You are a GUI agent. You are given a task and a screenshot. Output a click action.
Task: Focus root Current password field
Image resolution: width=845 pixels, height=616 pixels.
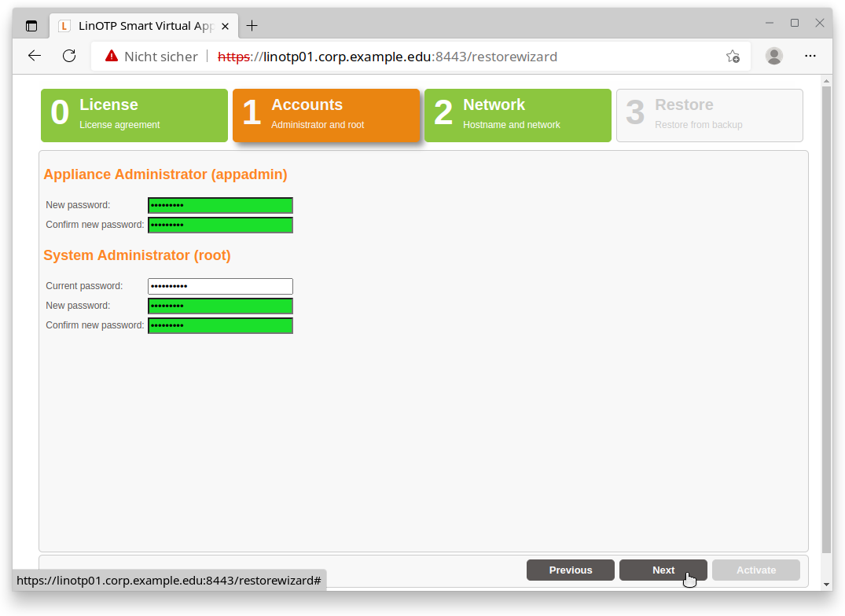[x=220, y=287]
